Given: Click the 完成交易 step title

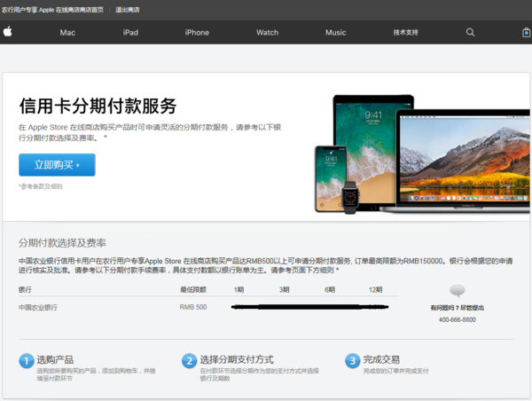Looking at the screenshot, I should tap(381, 359).
